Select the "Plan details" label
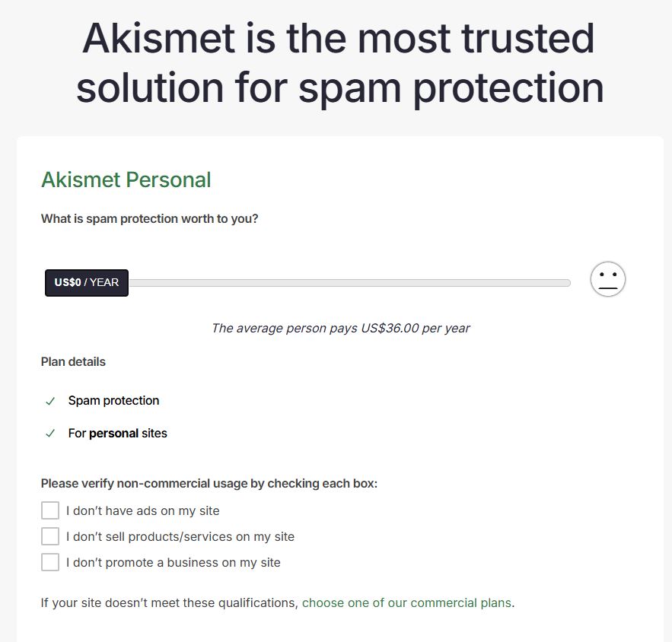This screenshot has width=672, height=642. (73, 361)
